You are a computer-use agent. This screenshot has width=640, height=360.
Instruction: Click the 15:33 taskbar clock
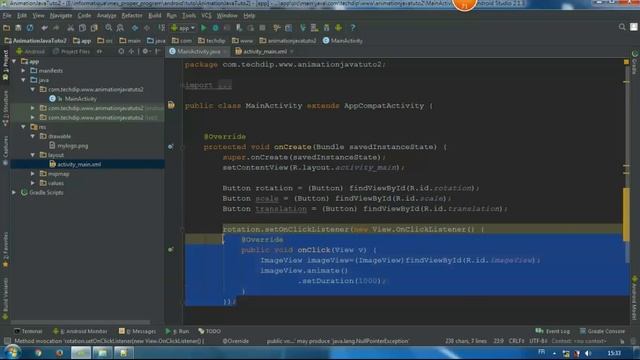point(614,353)
